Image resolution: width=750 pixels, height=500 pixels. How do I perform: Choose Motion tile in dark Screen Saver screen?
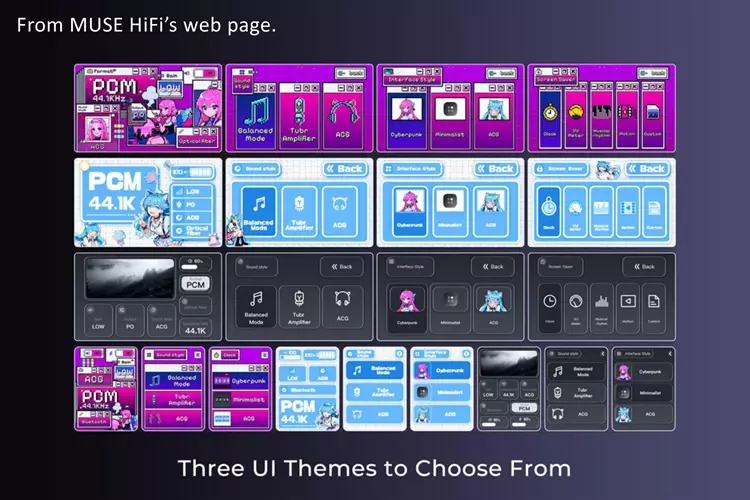(x=628, y=308)
